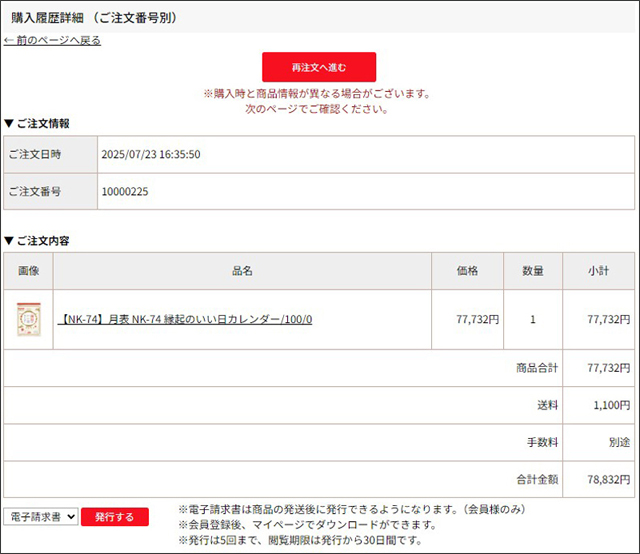640x554 pixels.
Task: Select the order date 2025/07/23 16:35:50
Action: pos(151,154)
